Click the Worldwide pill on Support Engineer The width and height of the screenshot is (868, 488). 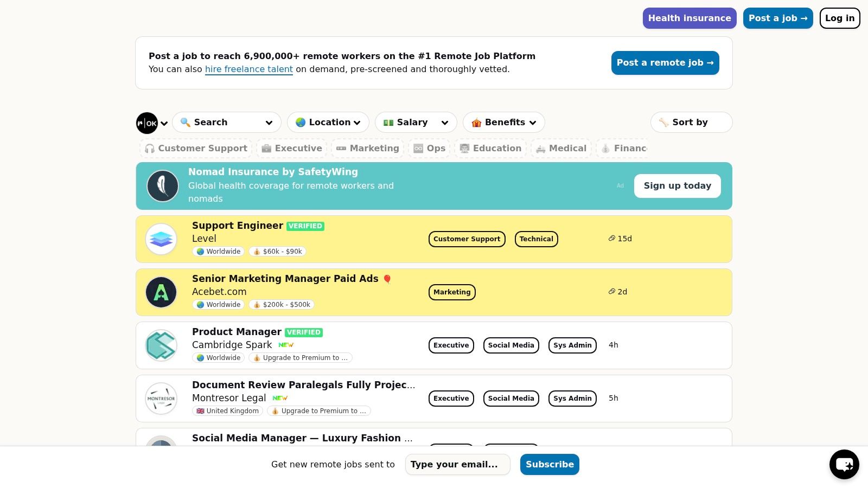pyautogui.click(x=218, y=252)
